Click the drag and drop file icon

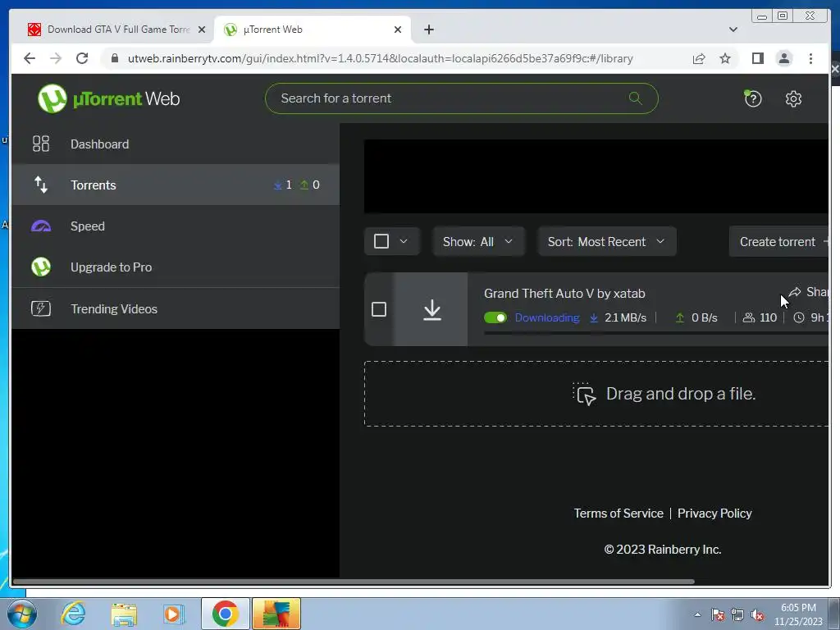point(584,394)
